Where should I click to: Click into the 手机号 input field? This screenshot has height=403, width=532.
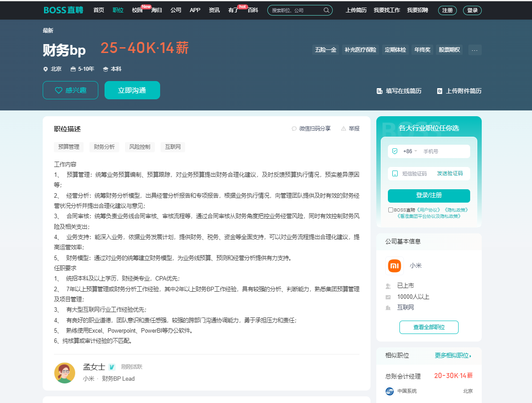point(444,151)
